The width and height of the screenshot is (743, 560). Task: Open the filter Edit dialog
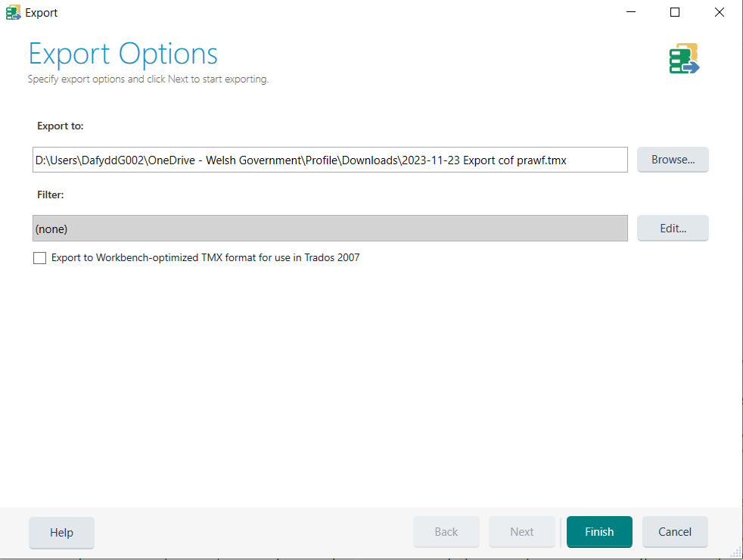[673, 229]
